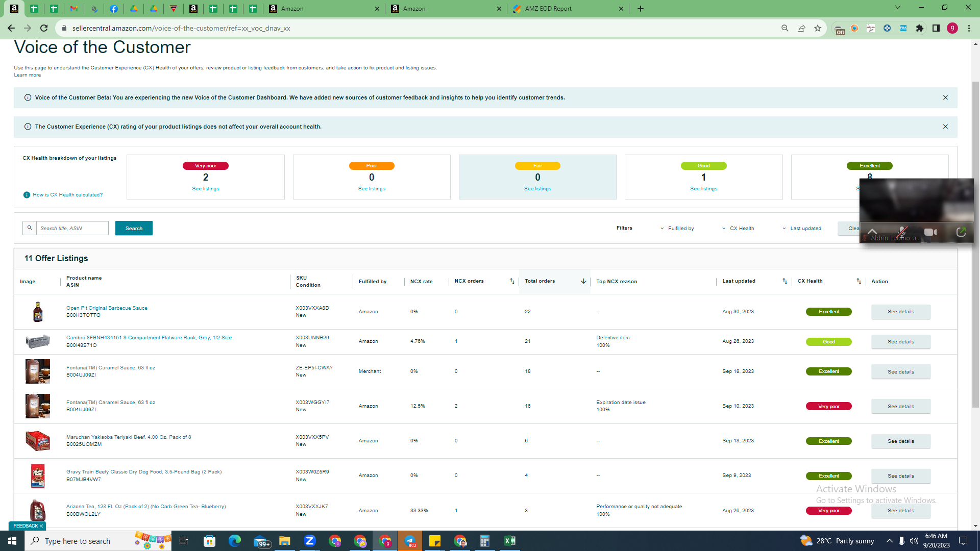980x551 pixels.
Task: Open File Explorer from the taskbar
Action: (285, 541)
